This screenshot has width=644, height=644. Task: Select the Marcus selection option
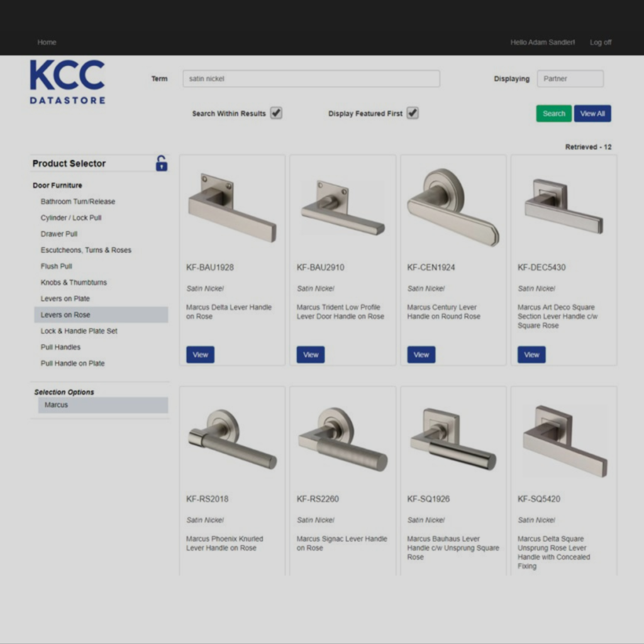click(103, 404)
